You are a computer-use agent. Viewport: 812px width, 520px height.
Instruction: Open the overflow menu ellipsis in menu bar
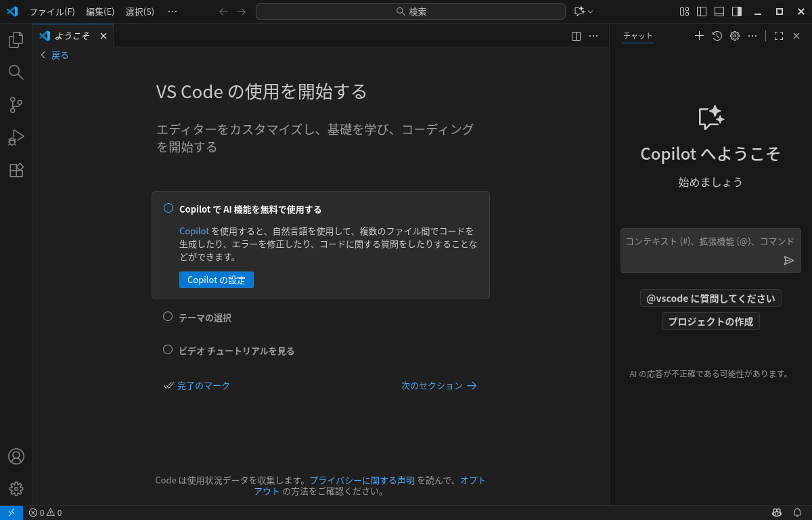(x=173, y=12)
